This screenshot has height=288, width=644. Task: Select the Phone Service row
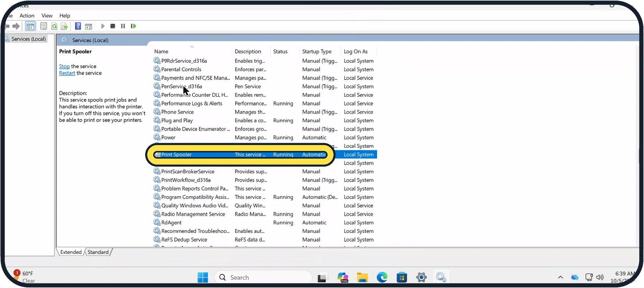click(264, 112)
